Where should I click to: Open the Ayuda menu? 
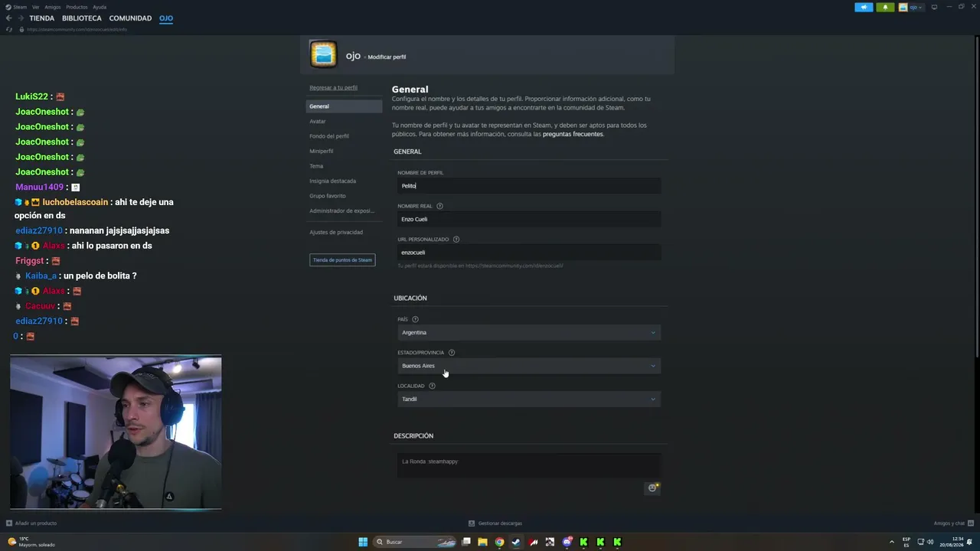(100, 7)
